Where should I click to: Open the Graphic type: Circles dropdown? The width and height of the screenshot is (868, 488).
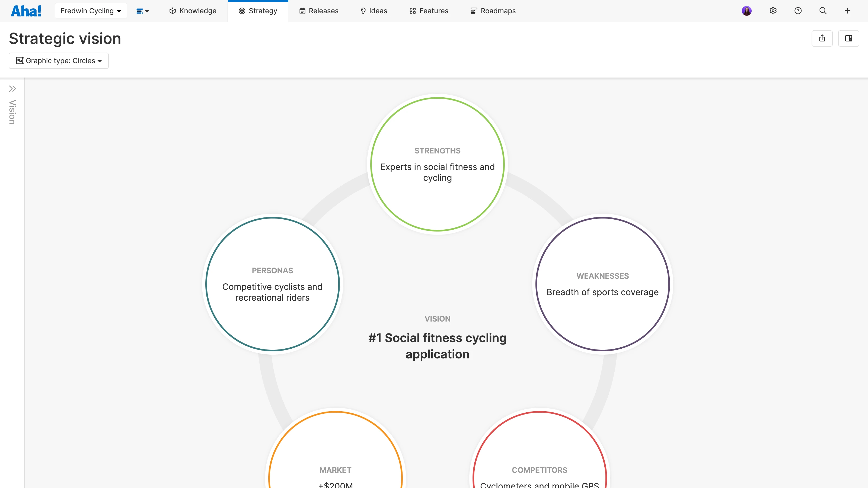59,61
